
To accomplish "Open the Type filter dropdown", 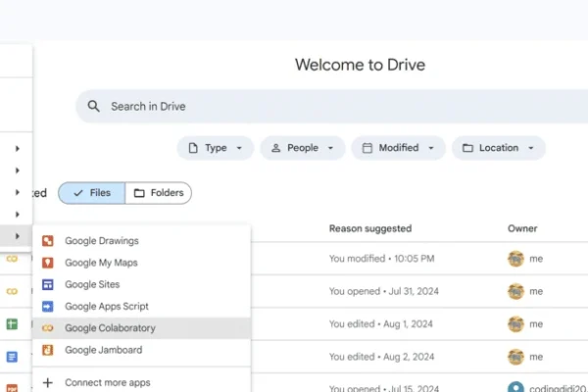I will 216,148.
